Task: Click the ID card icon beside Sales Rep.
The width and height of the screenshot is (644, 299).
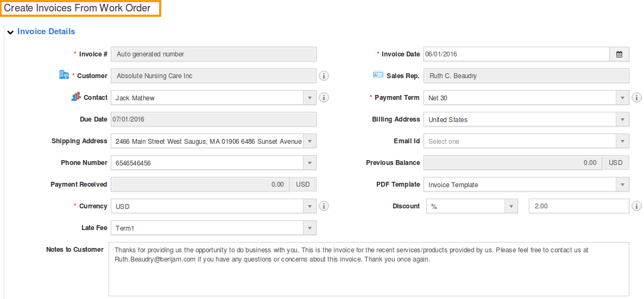Action: click(378, 75)
